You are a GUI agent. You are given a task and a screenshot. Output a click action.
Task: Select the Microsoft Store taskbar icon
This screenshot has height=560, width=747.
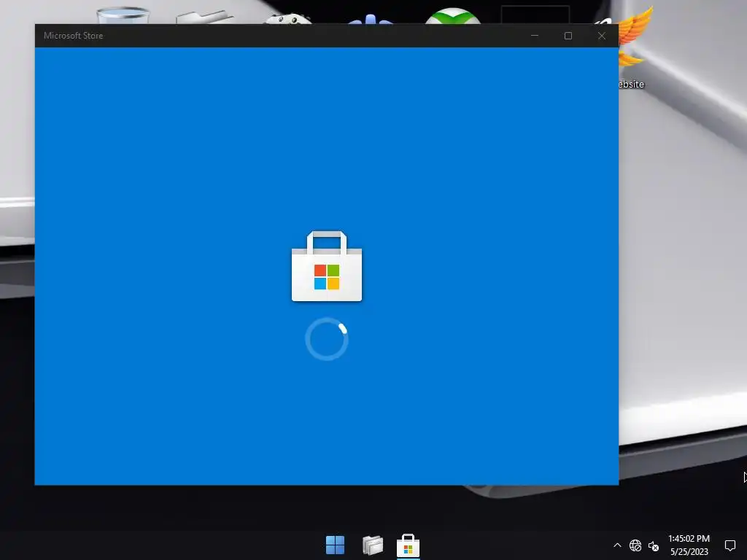click(x=409, y=545)
